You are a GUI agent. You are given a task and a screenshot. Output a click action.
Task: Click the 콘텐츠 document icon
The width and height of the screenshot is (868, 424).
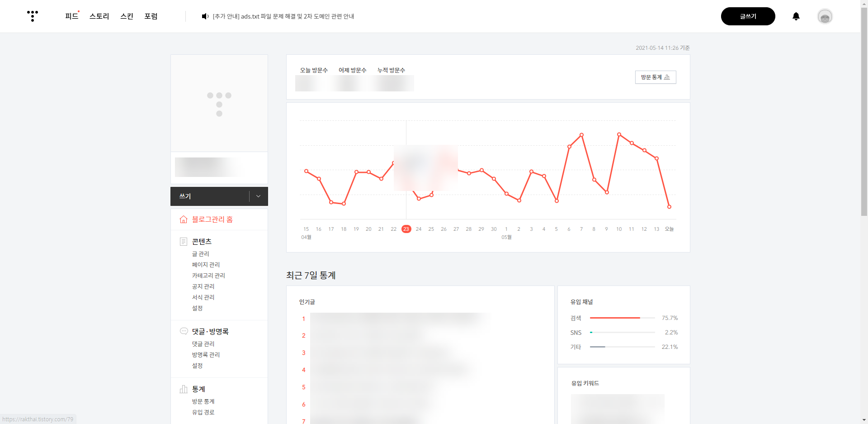[x=184, y=242]
